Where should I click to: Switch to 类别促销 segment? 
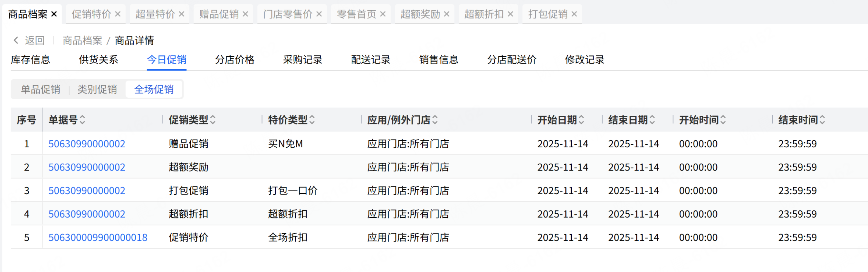97,89
